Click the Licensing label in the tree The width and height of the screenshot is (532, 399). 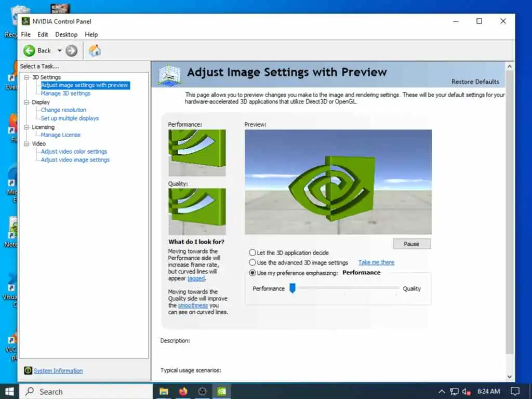(x=43, y=127)
